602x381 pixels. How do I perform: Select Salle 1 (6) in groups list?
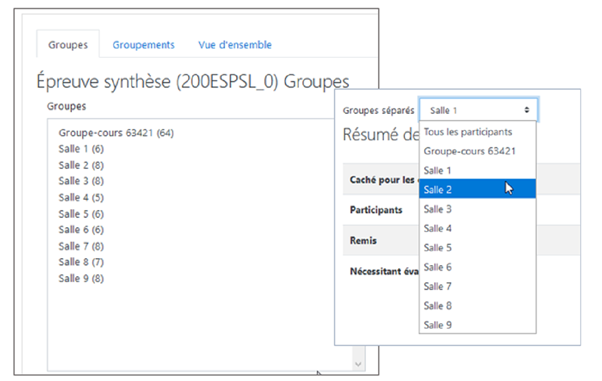(x=81, y=149)
